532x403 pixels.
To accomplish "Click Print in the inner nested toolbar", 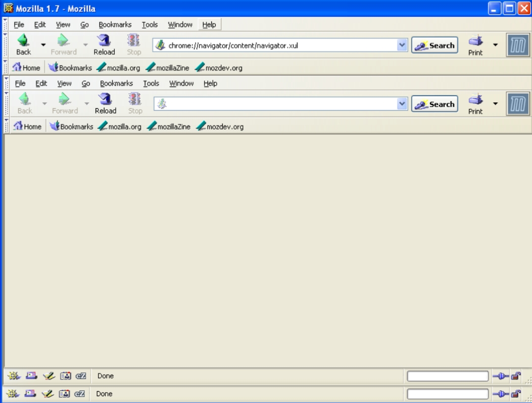I will pos(476,104).
